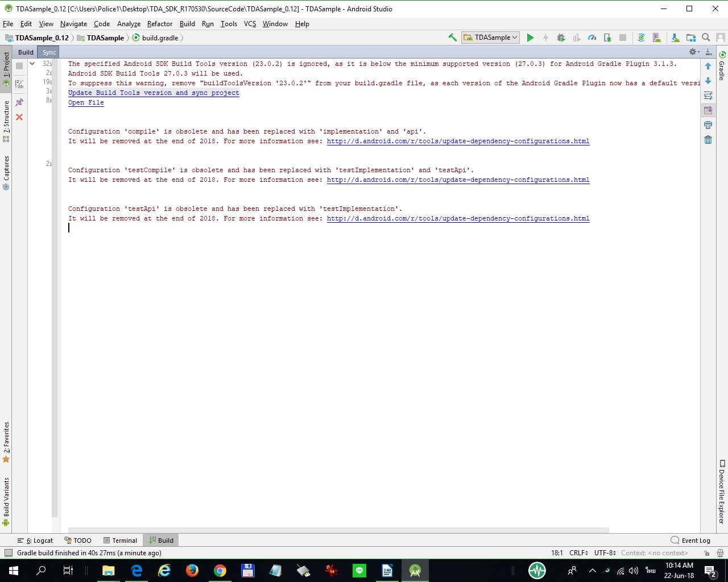
Task: Toggle the 1: Project tool window
Action: pos(6,68)
